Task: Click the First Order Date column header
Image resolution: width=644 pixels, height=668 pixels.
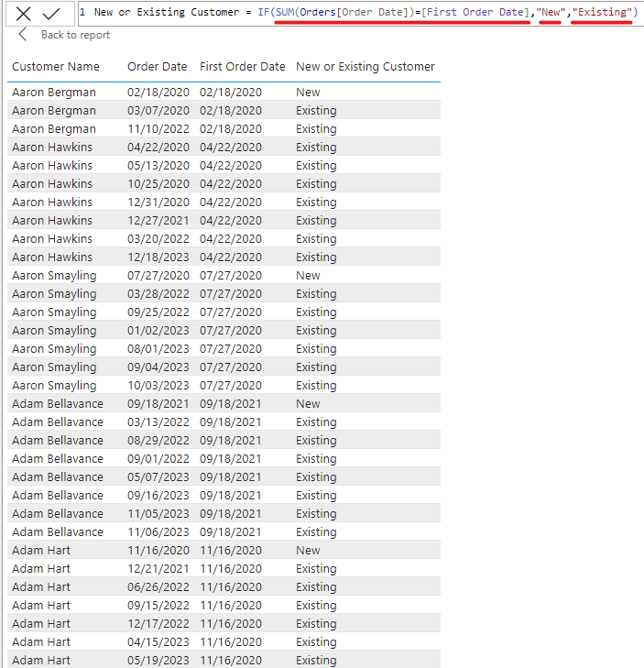Action: pos(242,67)
